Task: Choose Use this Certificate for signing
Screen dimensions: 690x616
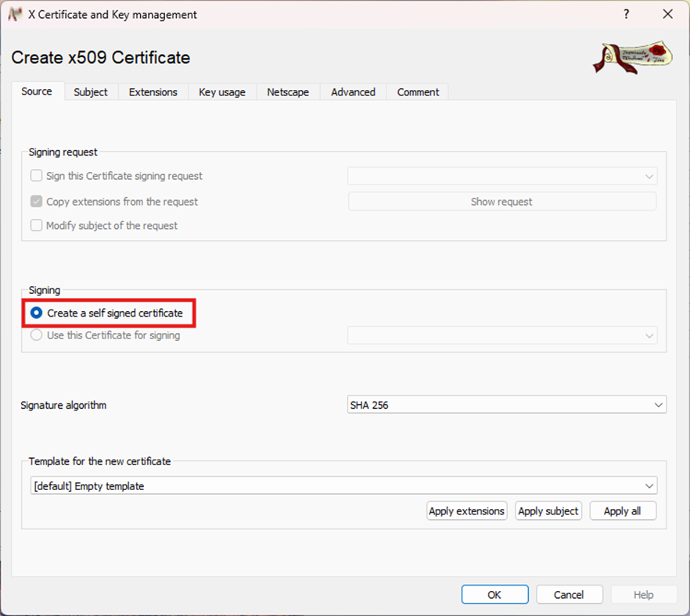Action: coord(36,335)
